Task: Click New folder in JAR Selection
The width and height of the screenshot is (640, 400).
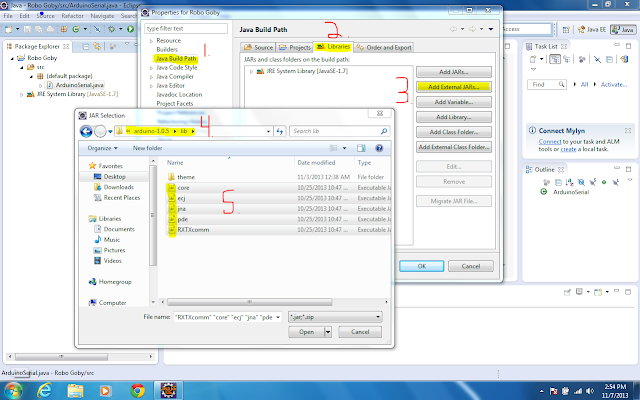Action: tap(147, 148)
